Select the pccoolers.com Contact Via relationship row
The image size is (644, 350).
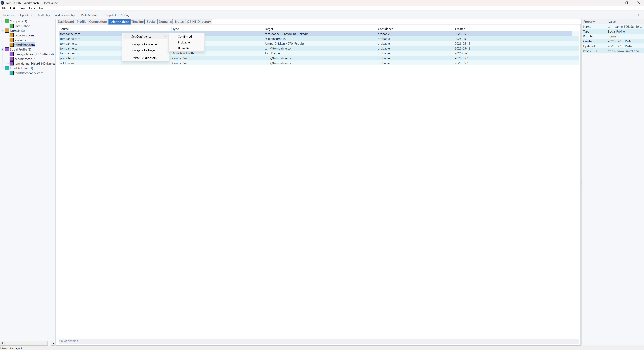coord(319,58)
